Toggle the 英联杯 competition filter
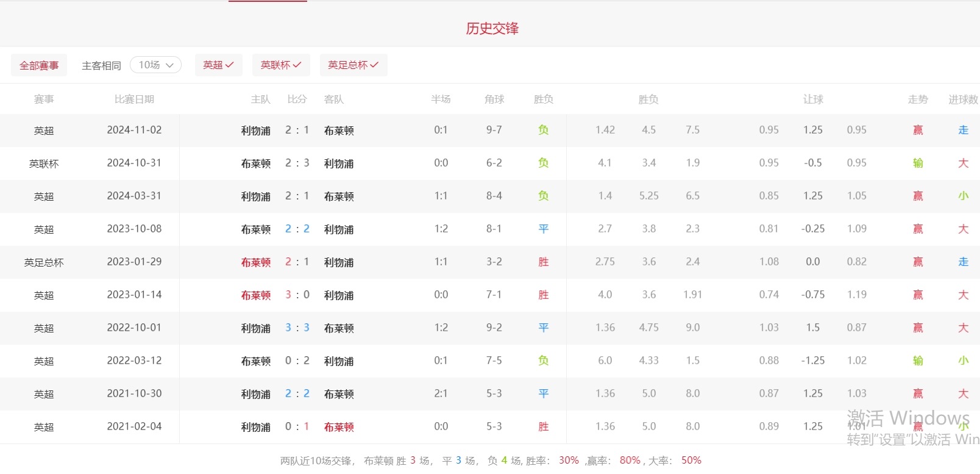This screenshot has height=474, width=980. click(x=281, y=65)
